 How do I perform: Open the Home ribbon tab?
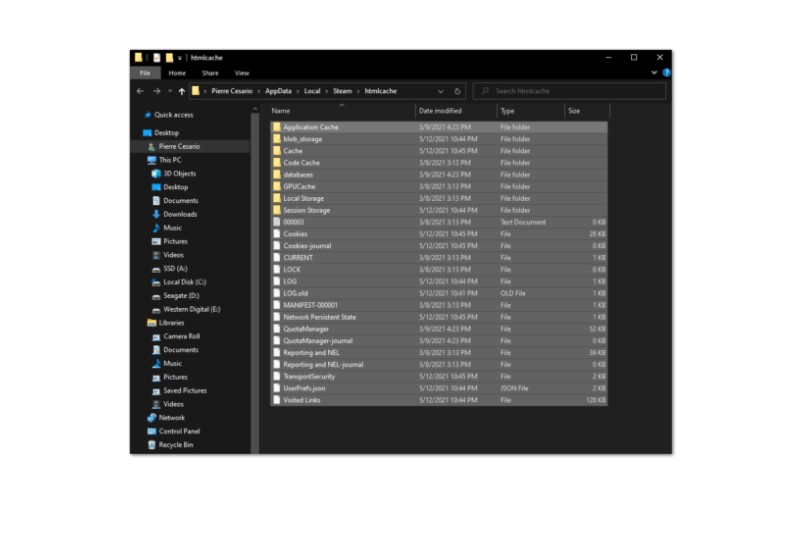pos(177,73)
